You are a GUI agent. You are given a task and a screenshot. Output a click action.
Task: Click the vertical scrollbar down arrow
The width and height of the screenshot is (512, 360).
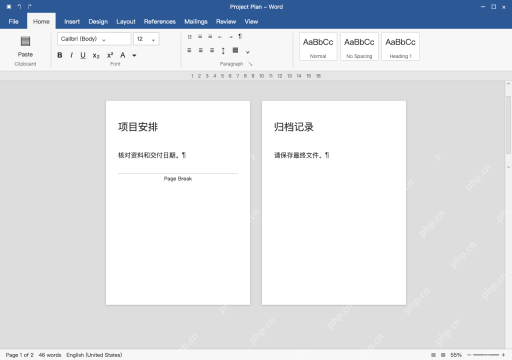click(508, 167)
